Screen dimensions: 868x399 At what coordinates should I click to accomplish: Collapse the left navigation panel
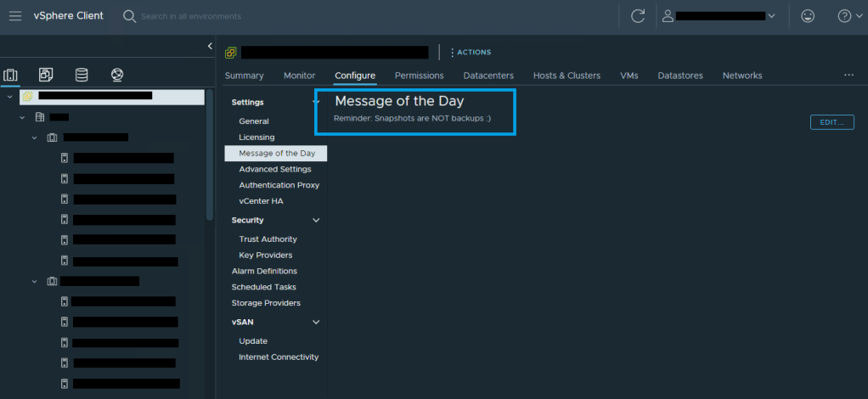point(210,46)
